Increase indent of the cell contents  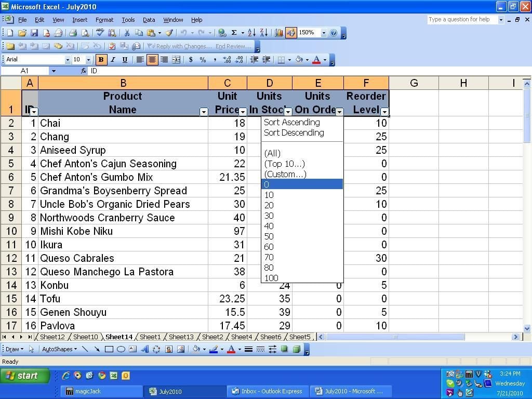click(x=267, y=60)
